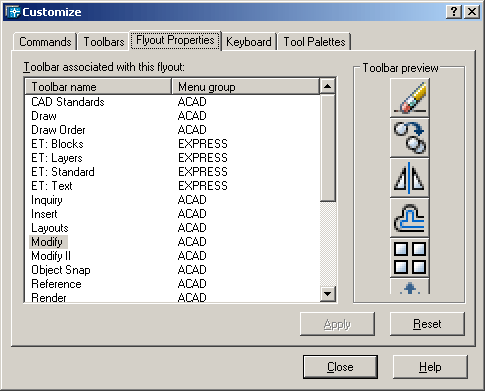Click the Offset tool icon
Screen dimensions: 485x391
tap(409, 218)
